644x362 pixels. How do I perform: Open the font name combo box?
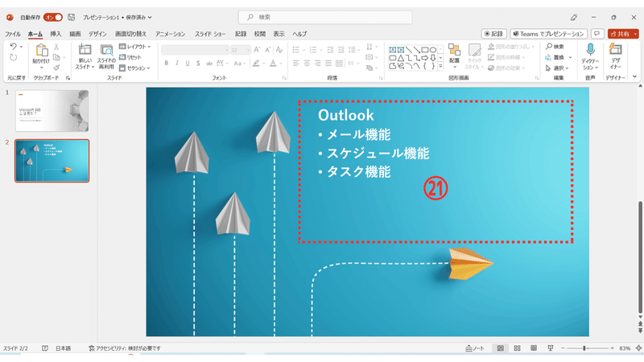(195, 50)
